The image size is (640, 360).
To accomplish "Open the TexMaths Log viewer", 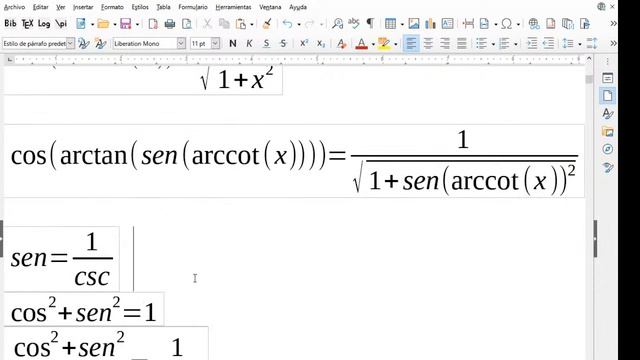I will click(x=44, y=24).
